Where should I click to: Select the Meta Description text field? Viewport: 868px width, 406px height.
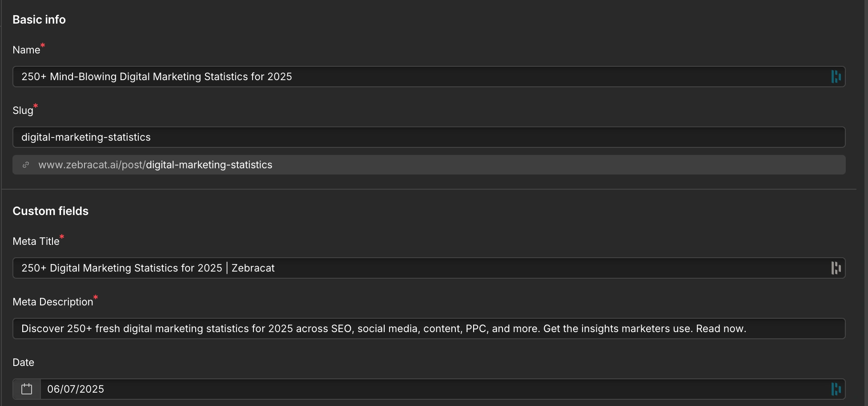[429, 329]
